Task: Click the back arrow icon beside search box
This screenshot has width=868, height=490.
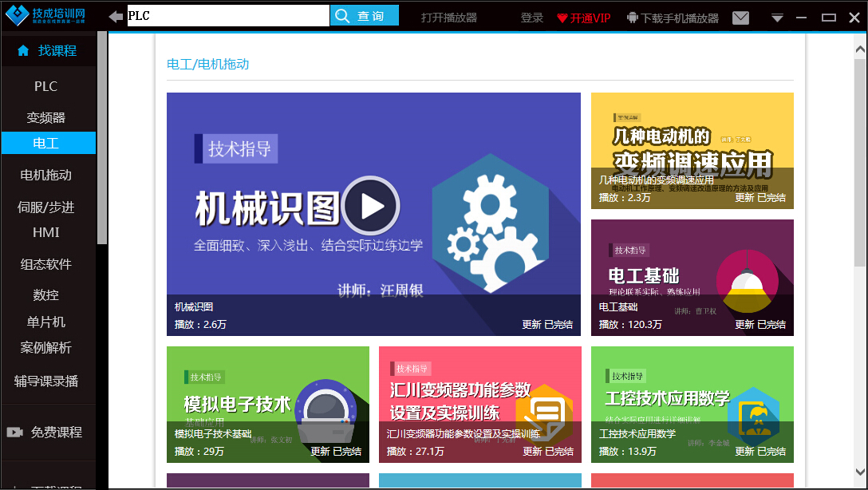Action: tap(116, 17)
